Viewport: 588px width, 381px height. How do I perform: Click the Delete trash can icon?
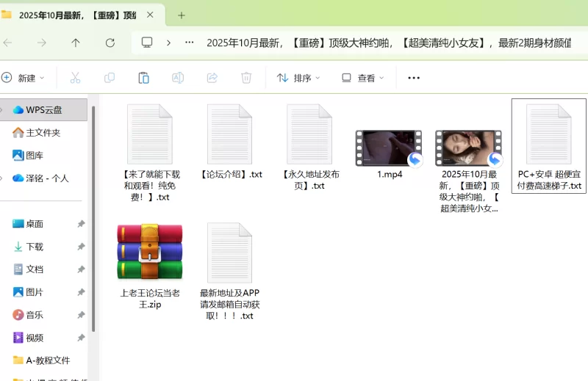(247, 78)
